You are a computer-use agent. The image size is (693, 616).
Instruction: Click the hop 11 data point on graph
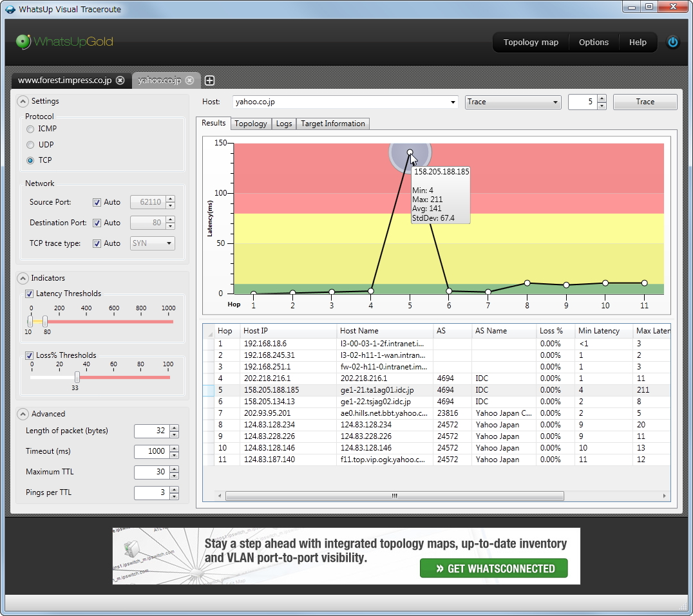click(645, 283)
